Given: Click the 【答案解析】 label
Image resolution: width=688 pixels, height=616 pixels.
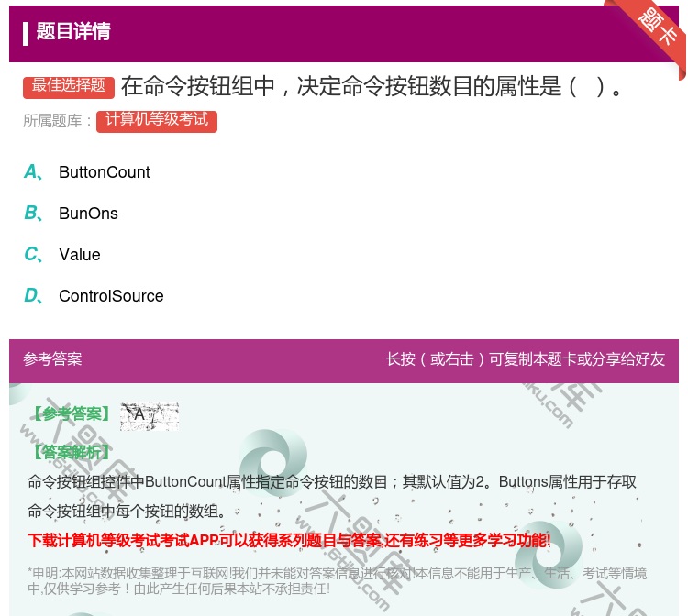Looking at the screenshot, I should [72, 452].
